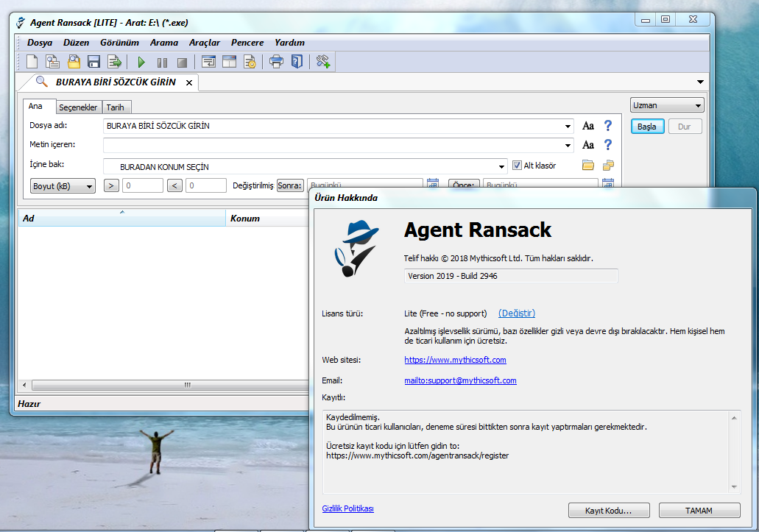
Task: Click the search-pages toolbar icon with magnifier
Action: tap(52, 62)
